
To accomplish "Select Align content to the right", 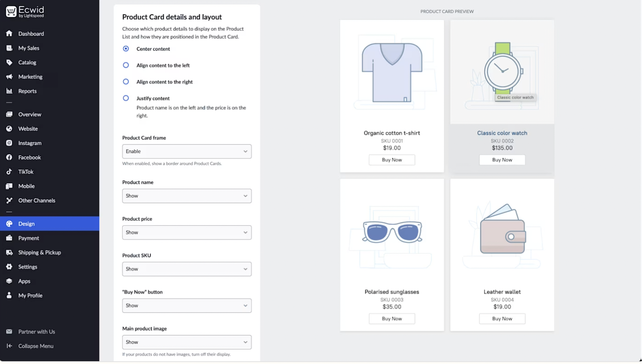I will pyautogui.click(x=126, y=82).
